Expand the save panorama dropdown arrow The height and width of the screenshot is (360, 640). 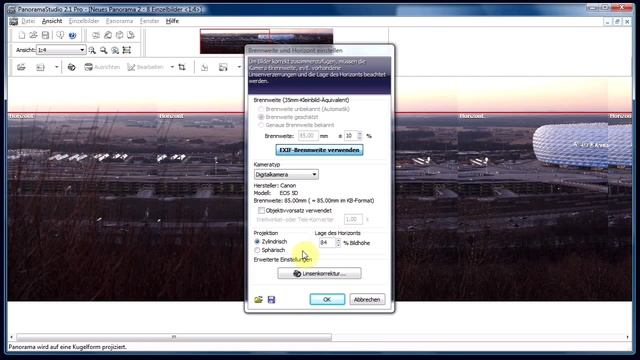point(239,67)
